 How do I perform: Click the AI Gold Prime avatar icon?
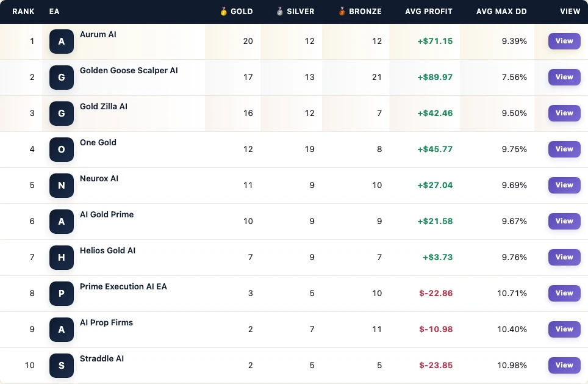tap(62, 222)
